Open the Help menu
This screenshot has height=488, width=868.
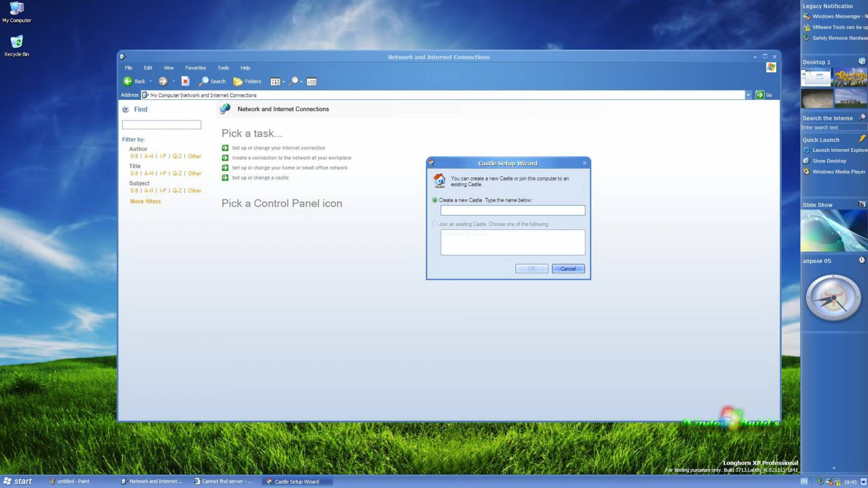click(x=245, y=68)
